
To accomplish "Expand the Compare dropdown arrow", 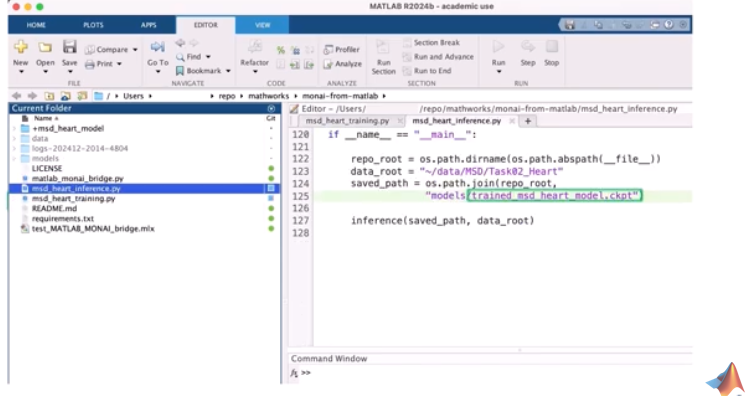I will (135, 50).
